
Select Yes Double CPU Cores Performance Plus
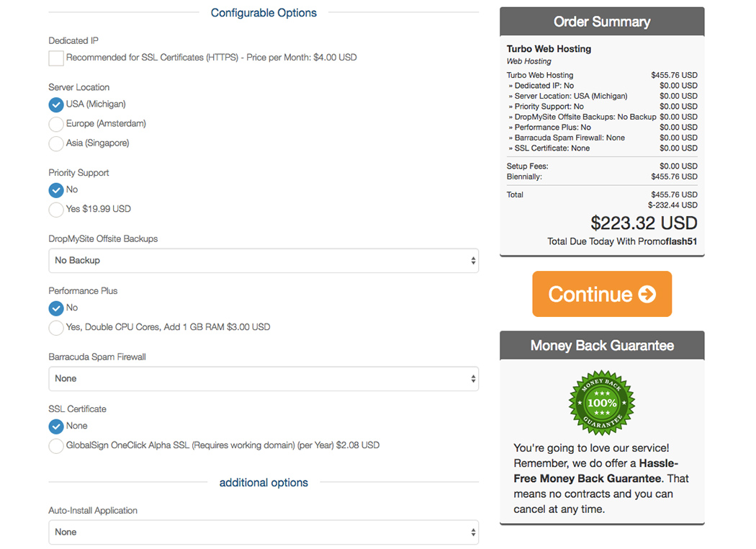coord(56,328)
